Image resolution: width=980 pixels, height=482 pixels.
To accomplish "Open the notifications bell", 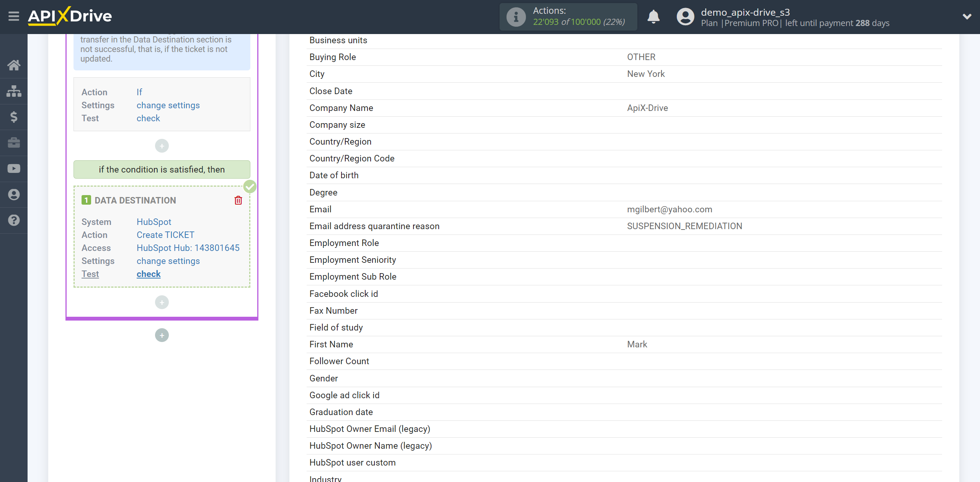I will [x=653, y=17].
